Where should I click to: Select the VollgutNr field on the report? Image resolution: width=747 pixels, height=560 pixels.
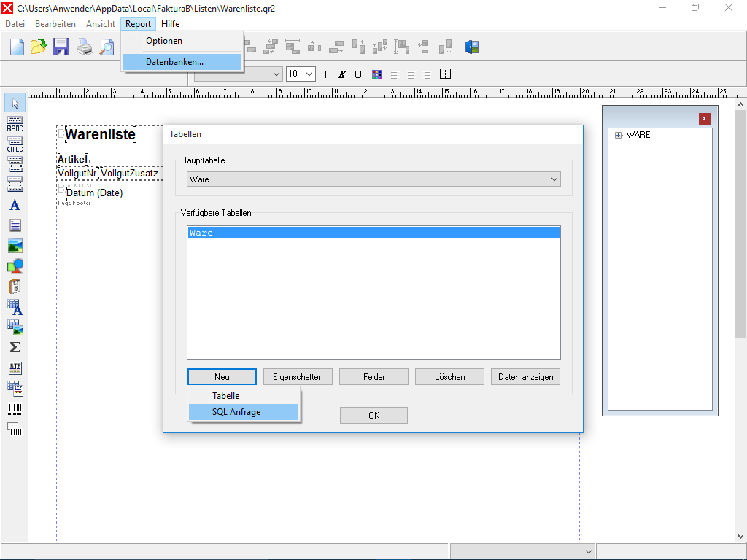[x=77, y=173]
